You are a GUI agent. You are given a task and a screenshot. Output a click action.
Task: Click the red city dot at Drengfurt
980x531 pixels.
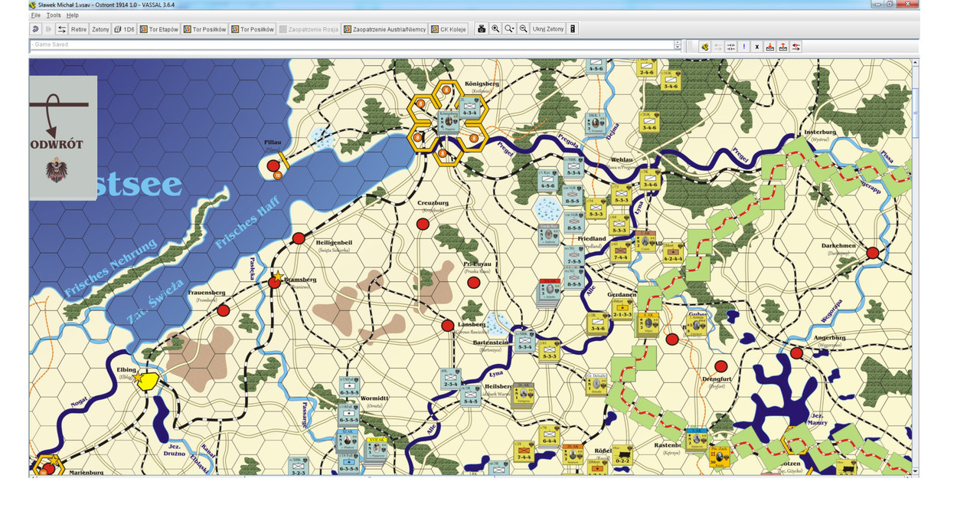coord(720,366)
